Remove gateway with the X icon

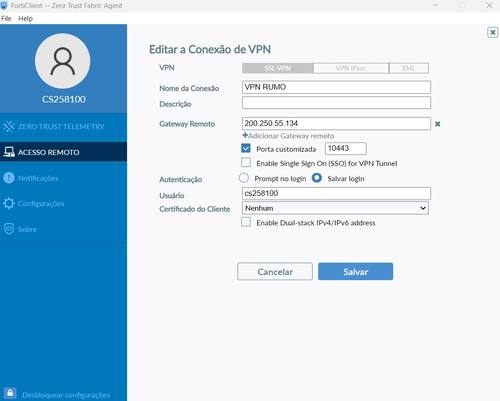click(438, 124)
